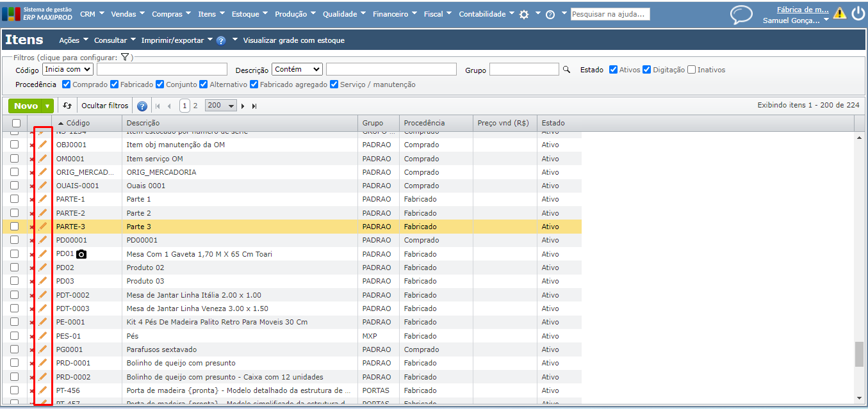Click blue help icon in Itens toolbar

221,40
